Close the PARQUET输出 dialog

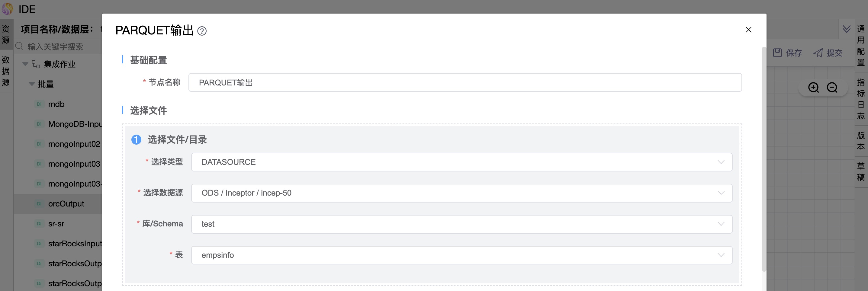(748, 30)
